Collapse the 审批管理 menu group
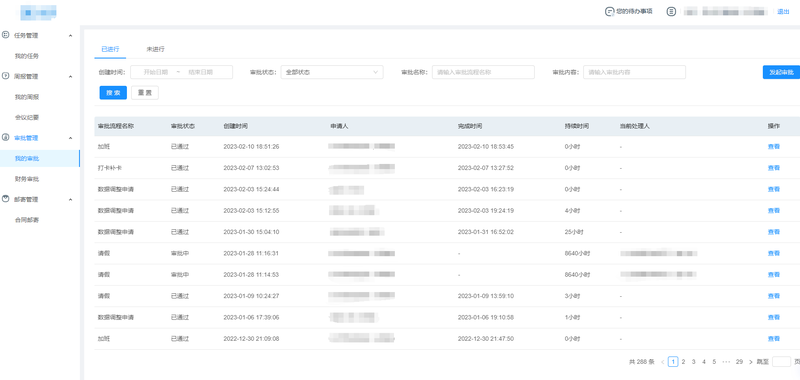Screen dimensions: 800x380 (x=70, y=138)
